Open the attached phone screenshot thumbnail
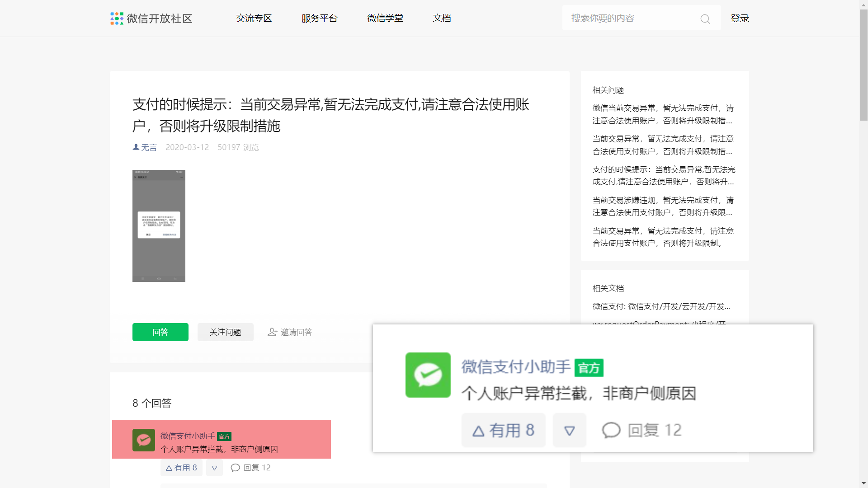This screenshot has height=488, width=868. [x=159, y=226]
